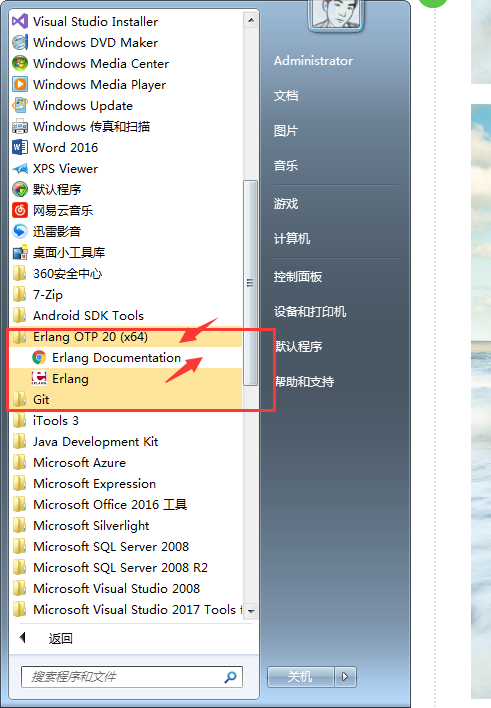Click the Word 2016 icon
The image size is (491, 708).
click(20, 147)
